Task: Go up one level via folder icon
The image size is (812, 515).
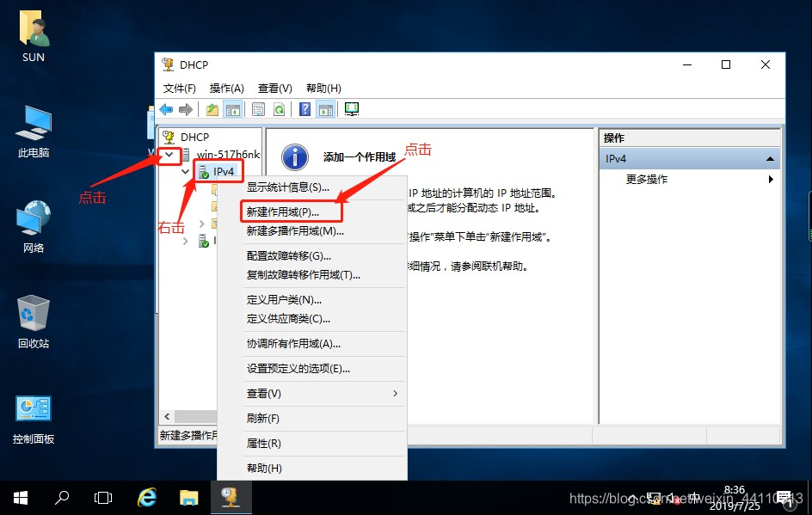Action: pyautogui.click(x=212, y=109)
